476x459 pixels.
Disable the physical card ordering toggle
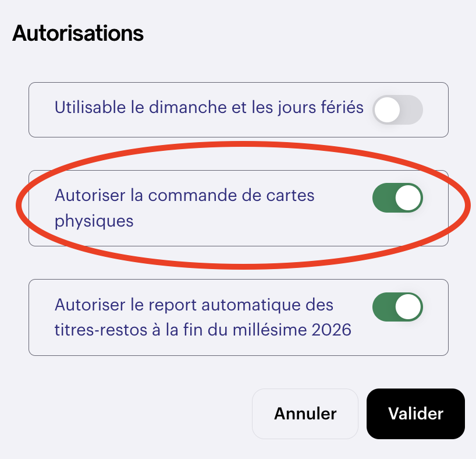pyautogui.click(x=397, y=199)
